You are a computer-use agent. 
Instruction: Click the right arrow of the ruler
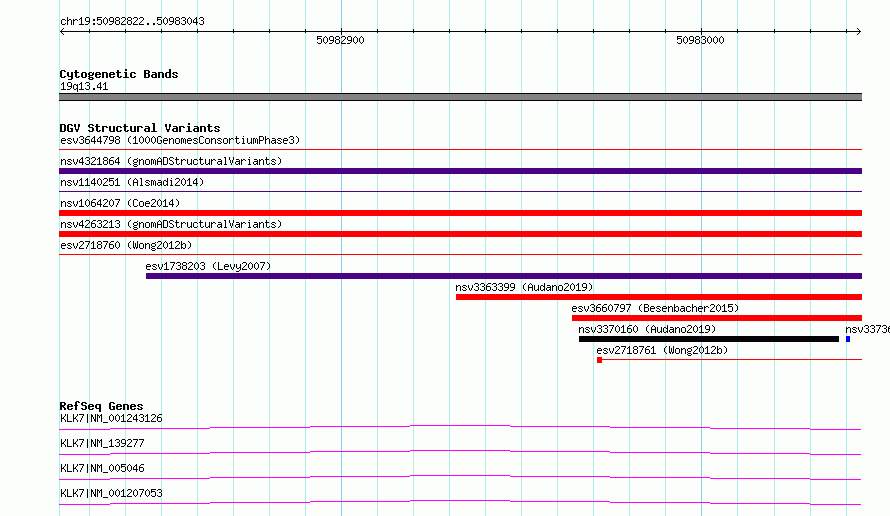858,31
